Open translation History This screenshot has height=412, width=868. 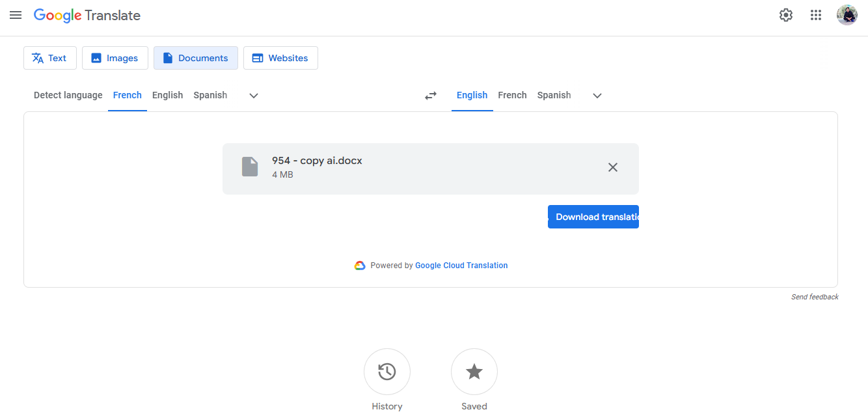(387, 371)
